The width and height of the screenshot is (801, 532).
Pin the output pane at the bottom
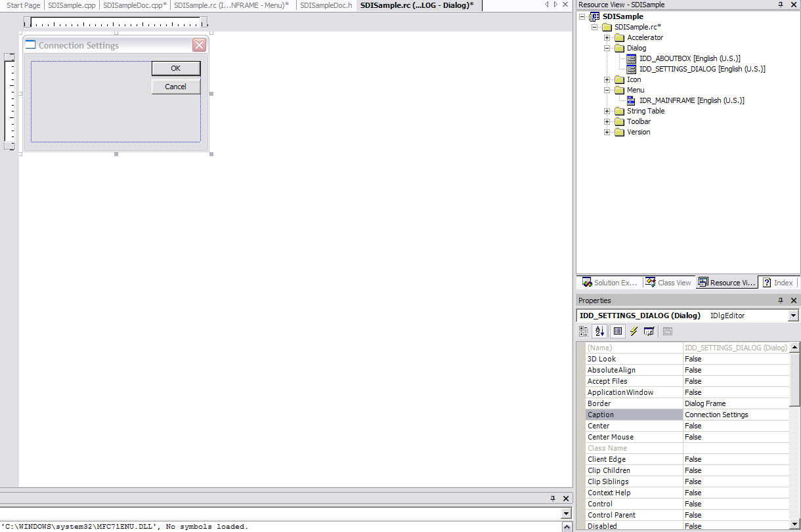pyautogui.click(x=553, y=499)
